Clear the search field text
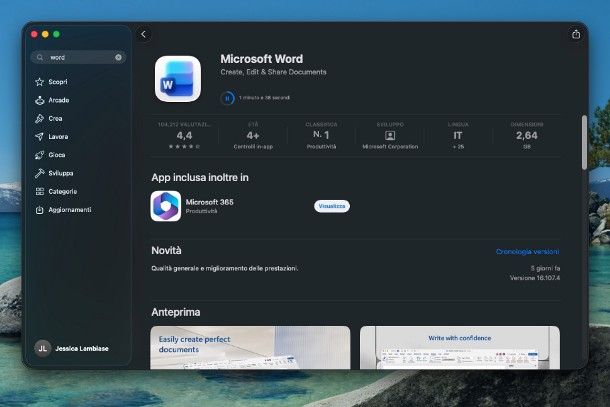This screenshot has width=610, height=407. 118,58
